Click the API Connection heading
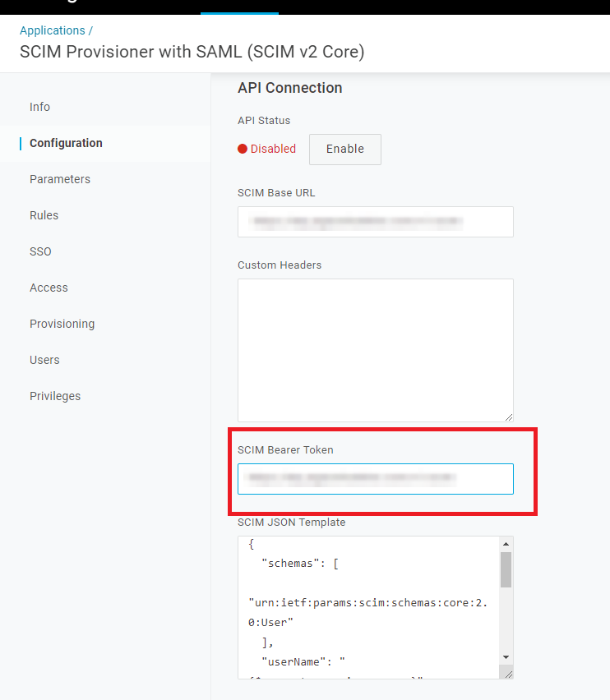610x700 pixels. click(290, 87)
